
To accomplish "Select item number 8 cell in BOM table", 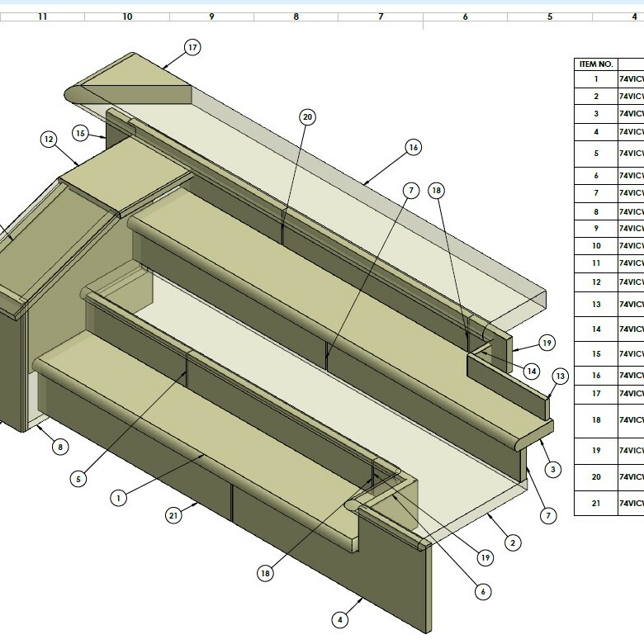I will coord(596,211).
